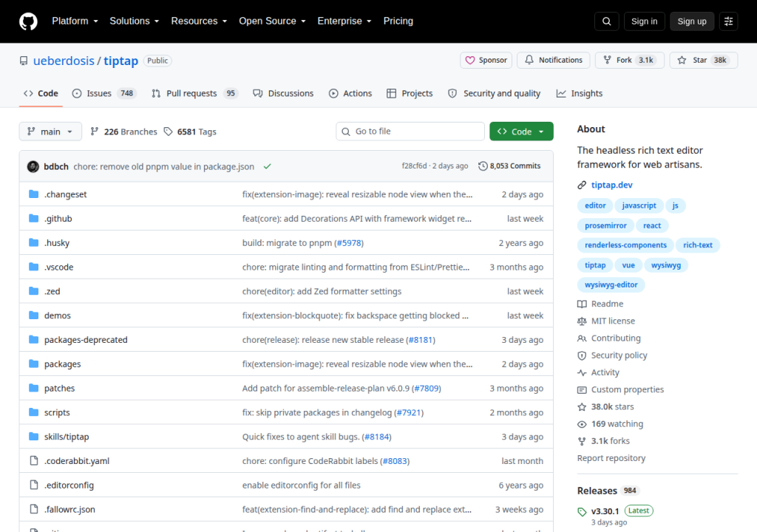Fork the tiptap repository
Viewport: 757px width, 532px height.
point(630,61)
